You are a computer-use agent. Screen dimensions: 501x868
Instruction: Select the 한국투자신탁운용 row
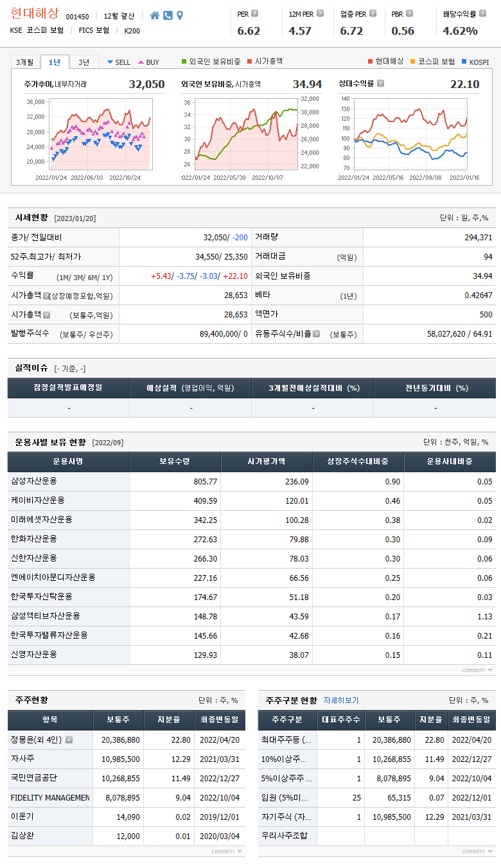pyautogui.click(x=251, y=597)
